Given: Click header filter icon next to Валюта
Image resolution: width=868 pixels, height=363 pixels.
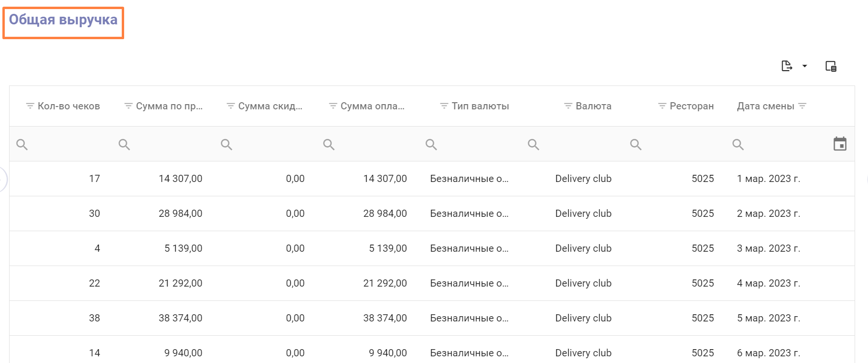Looking at the screenshot, I should pos(568,106).
